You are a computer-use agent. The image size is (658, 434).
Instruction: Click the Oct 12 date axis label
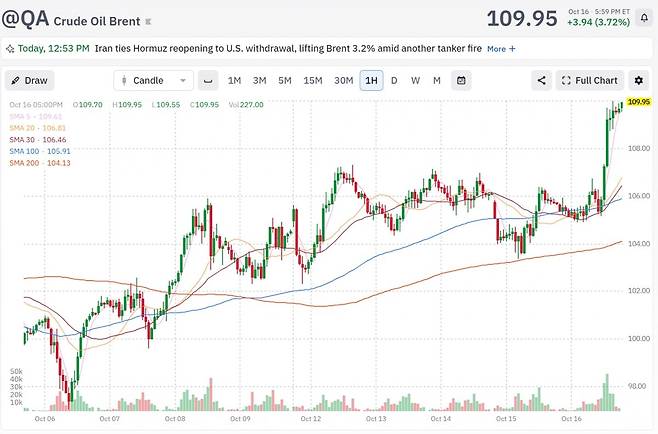311,418
